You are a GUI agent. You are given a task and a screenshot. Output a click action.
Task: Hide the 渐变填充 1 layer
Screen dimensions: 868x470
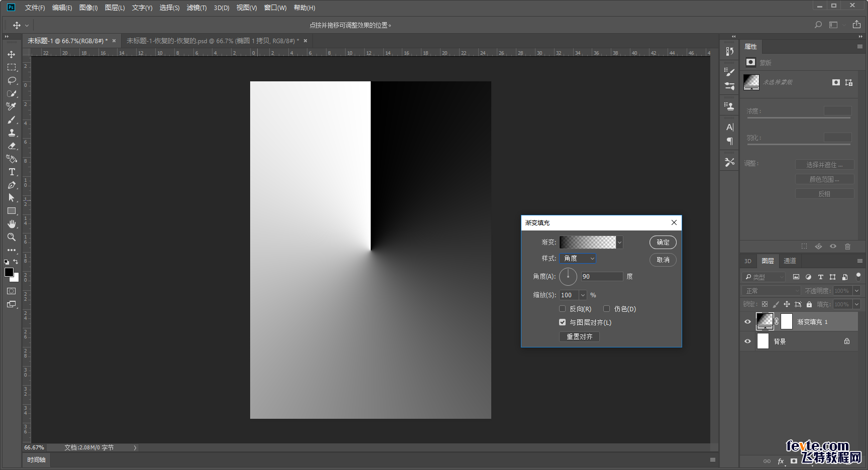click(x=747, y=322)
